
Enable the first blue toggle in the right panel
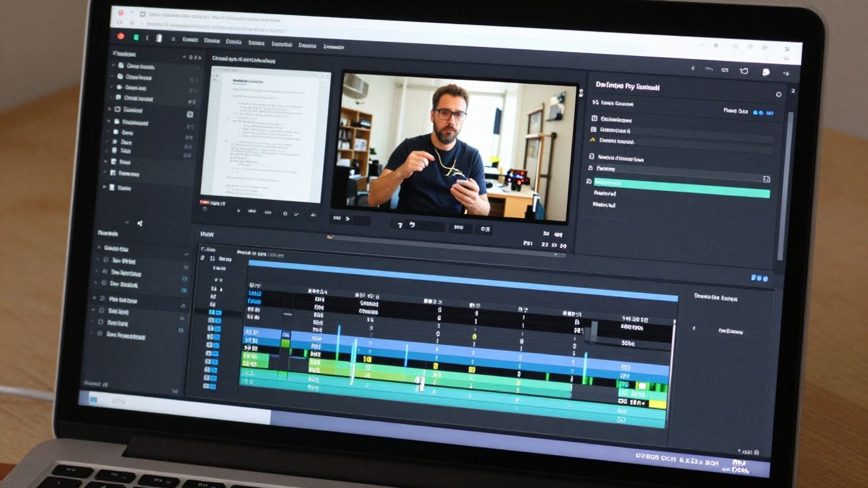(755, 113)
